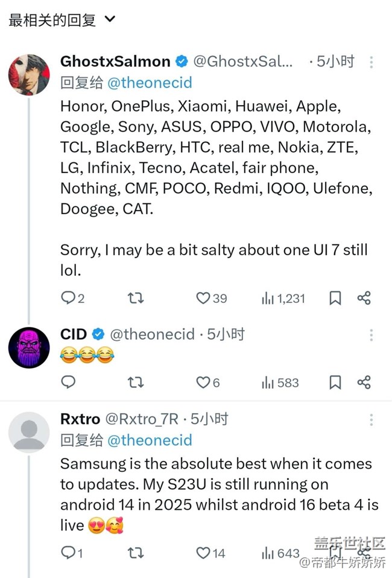This screenshot has height=578, width=392.
Task: Open CID's purple profile avatar
Action: pyautogui.click(x=29, y=348)
